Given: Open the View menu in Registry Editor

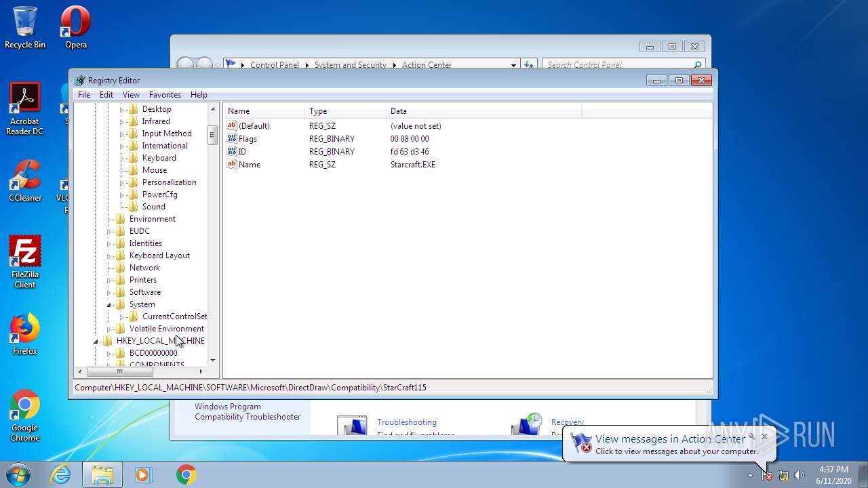Looking at the screenshot, I should point(131,95).
